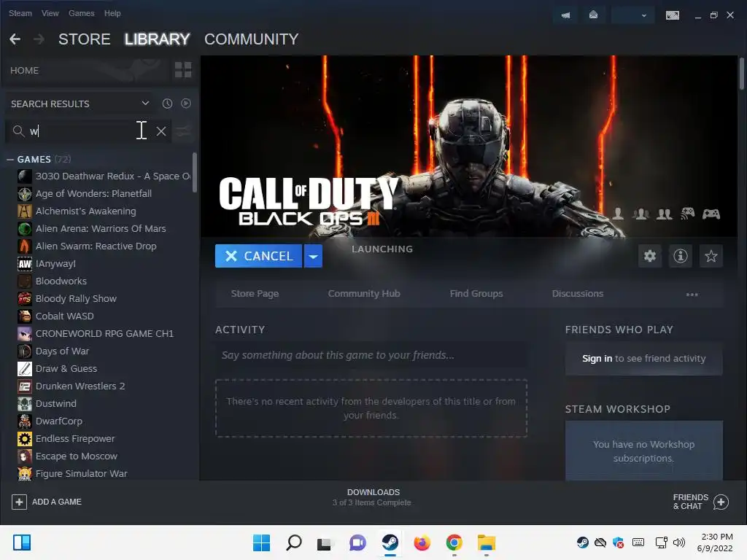Viewport: 747px width, 560px height.
Task: Go back with the left arrow
Action: pos(15,39)
